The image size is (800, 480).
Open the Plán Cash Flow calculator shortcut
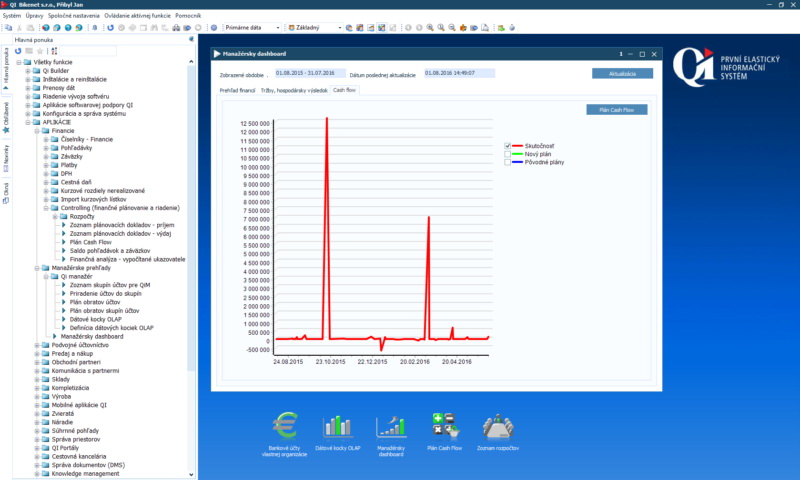point(444,425)
